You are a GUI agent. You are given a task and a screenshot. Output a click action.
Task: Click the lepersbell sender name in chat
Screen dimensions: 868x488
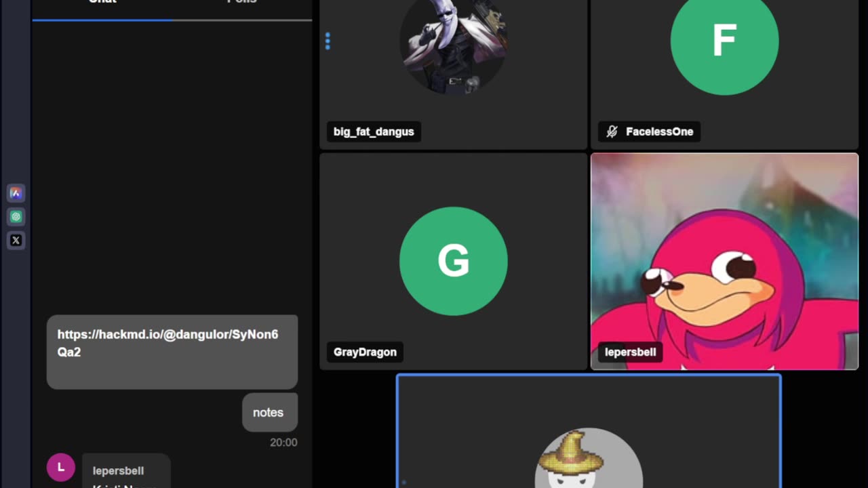118,470
